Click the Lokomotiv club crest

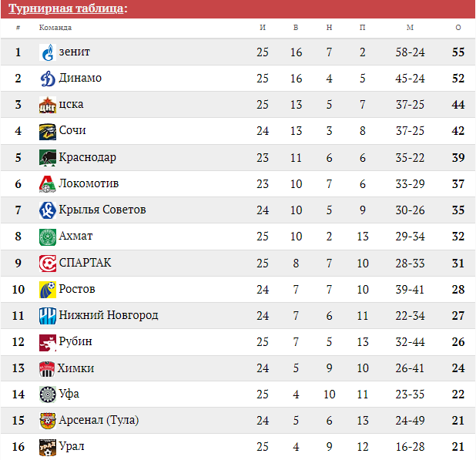(48, 184)
